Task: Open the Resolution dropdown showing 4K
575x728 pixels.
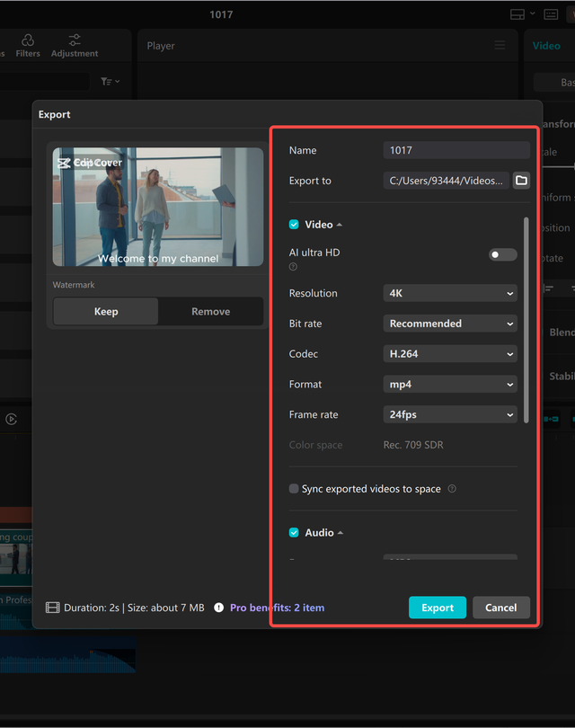Action: click(450, 293)
